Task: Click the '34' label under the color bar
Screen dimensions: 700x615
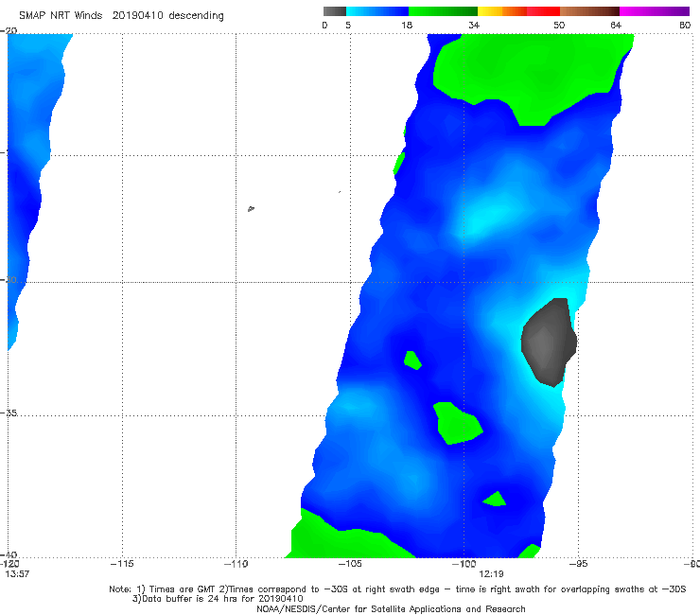Action: 474,25
